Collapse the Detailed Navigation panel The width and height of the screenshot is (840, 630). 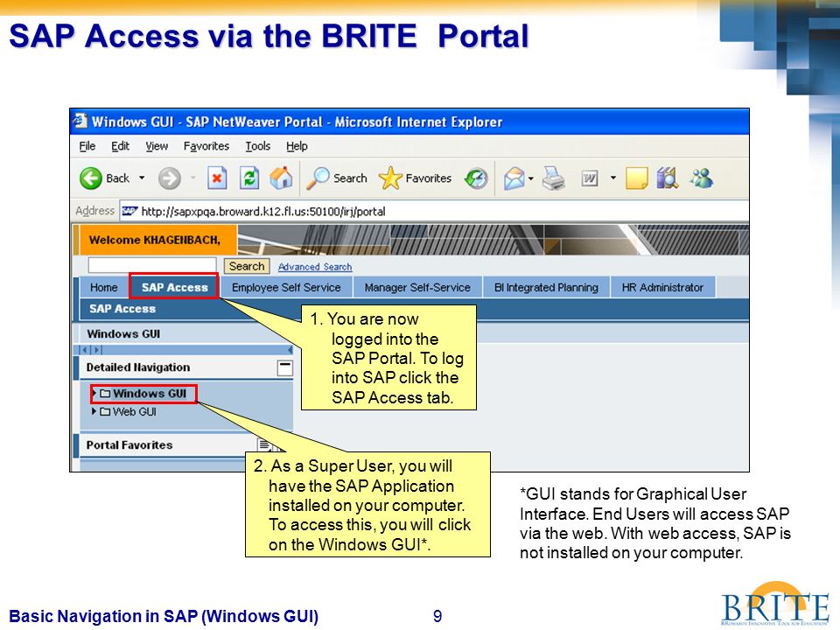285,367
